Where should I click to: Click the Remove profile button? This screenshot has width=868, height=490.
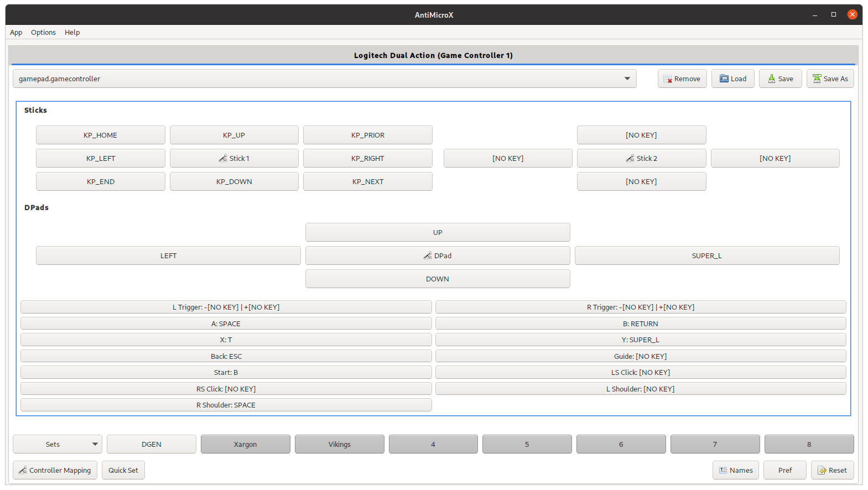tap(682, 79)
